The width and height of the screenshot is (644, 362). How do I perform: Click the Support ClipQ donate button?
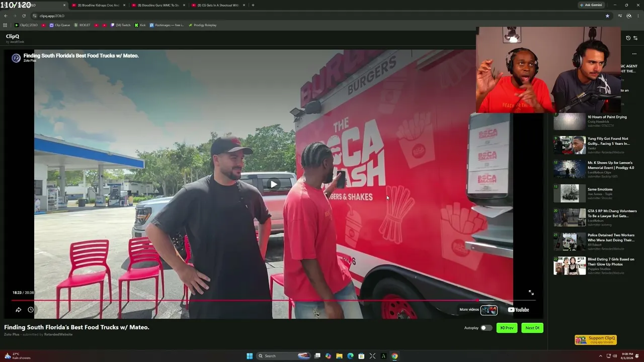[x=596, y=340]
